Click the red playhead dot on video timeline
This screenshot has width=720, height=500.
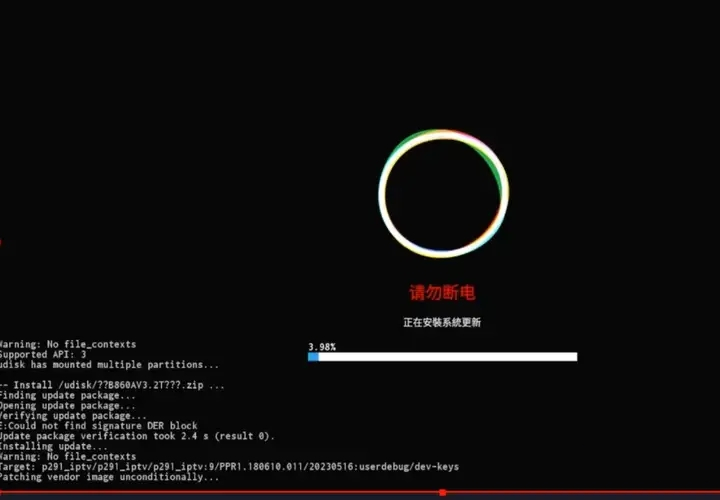click(442, 492)
